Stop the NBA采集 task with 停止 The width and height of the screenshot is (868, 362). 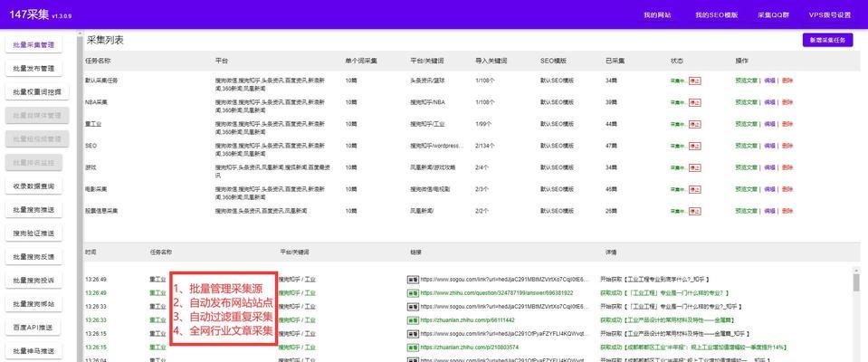[x=695, y=102]
